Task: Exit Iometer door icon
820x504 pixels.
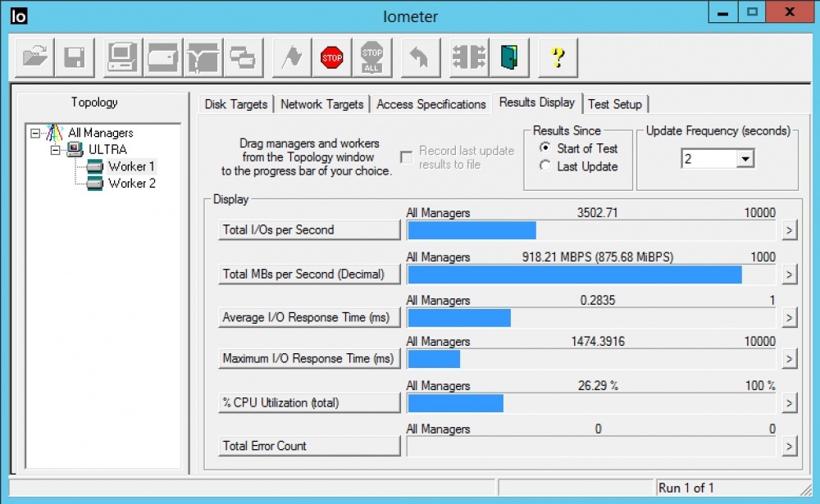Action: (509, 57)
